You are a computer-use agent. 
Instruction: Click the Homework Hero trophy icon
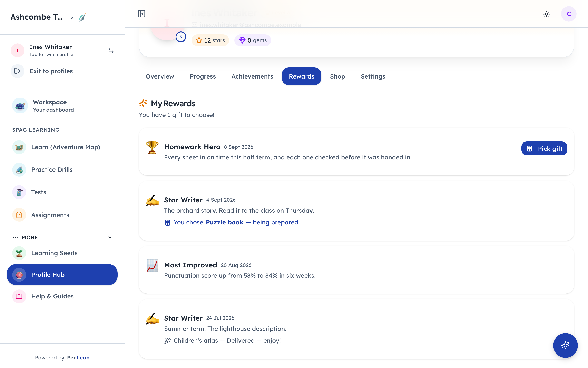[x=152, y=147]
